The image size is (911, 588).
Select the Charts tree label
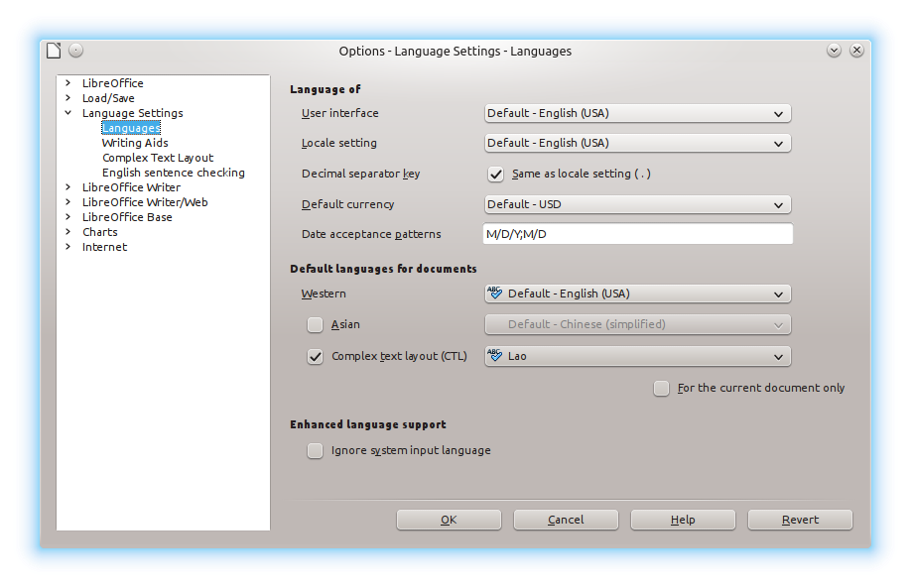(x=100, y=232)
